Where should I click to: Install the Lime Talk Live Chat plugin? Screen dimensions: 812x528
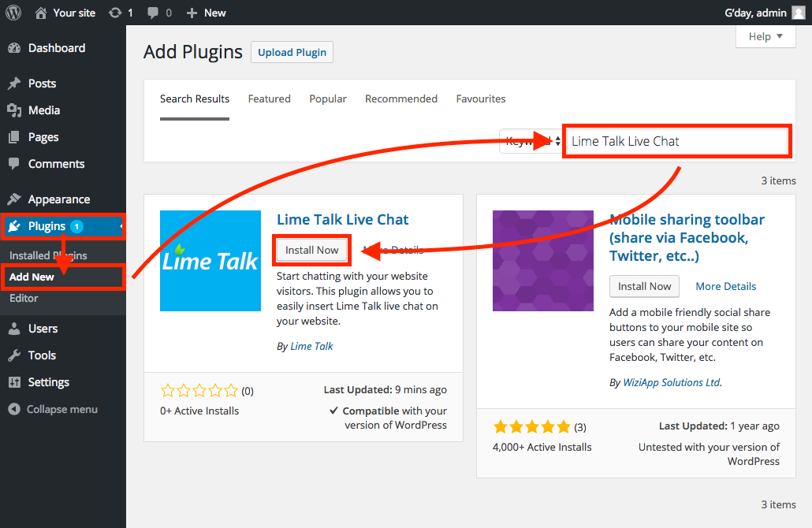pyautogui.click(x=311, y=250)
